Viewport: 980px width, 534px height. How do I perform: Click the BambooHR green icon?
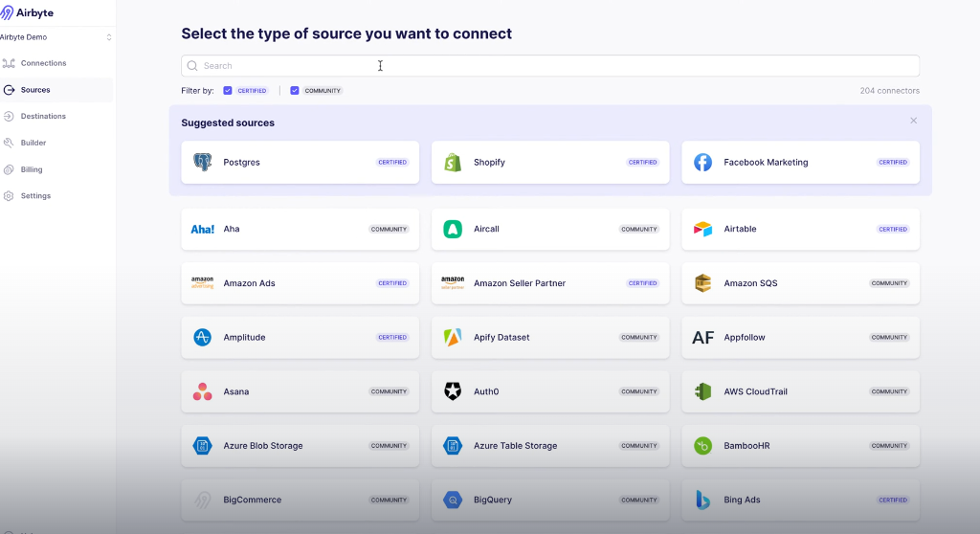[702, 446]
